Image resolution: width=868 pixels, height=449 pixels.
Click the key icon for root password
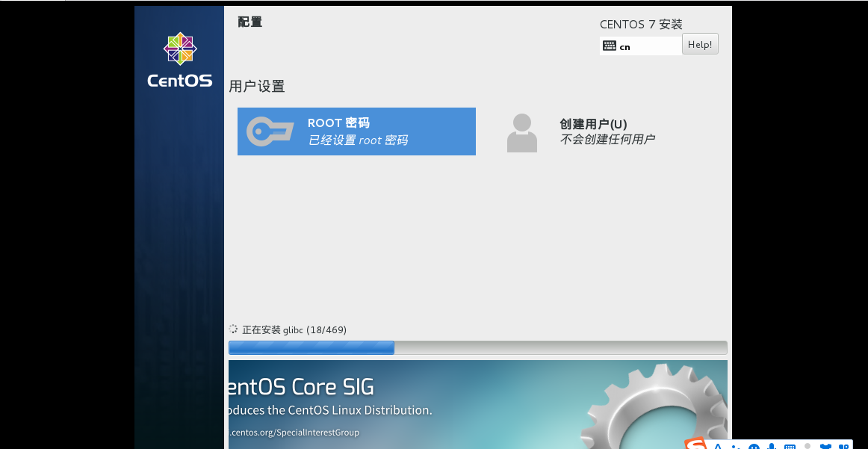(x=270, y=131)
